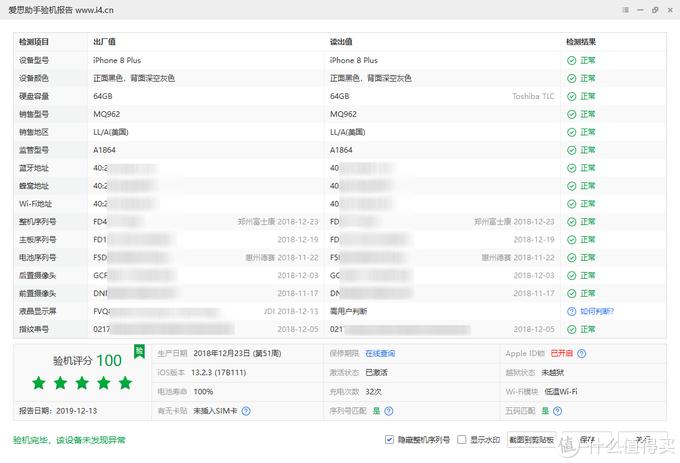Click the 验机评分 100 score
This screenshot has height=463, width=680.
point(87,361)
